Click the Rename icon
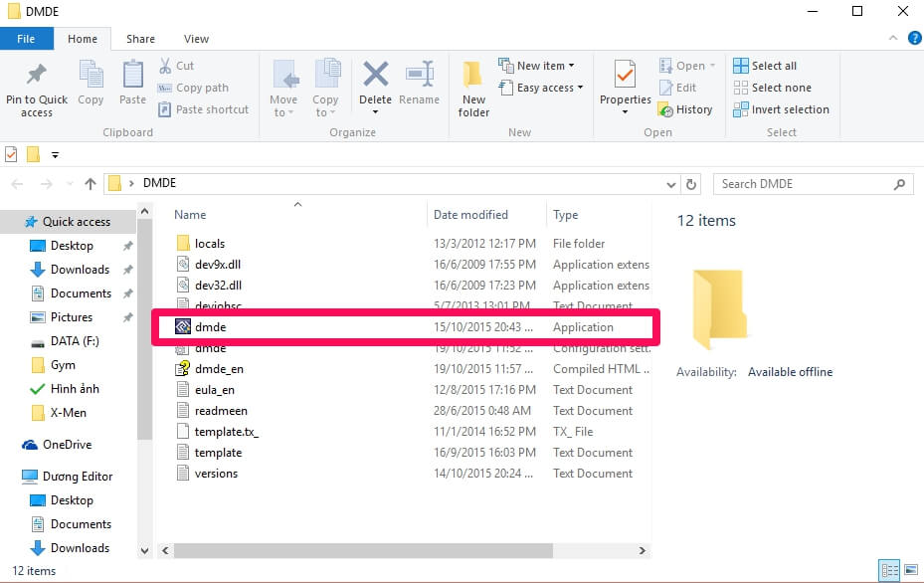924x583 pixels. click(420, 75)
